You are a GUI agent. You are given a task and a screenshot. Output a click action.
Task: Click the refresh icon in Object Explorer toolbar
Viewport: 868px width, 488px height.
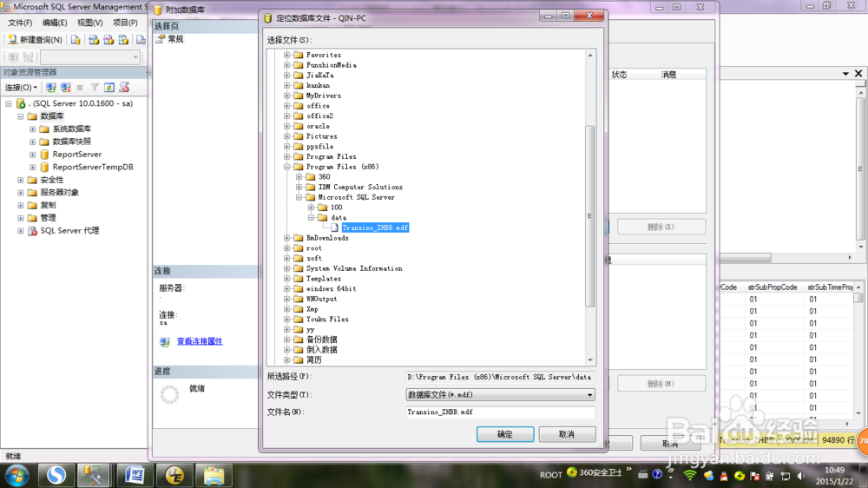109,88
